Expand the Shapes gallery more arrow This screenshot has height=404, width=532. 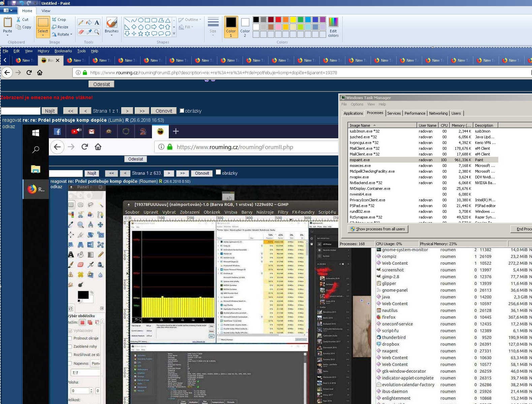[x=174, y=34]
